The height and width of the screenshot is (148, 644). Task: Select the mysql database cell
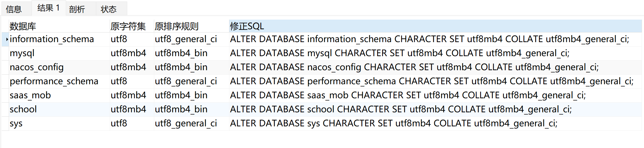(x=59, y=53)
